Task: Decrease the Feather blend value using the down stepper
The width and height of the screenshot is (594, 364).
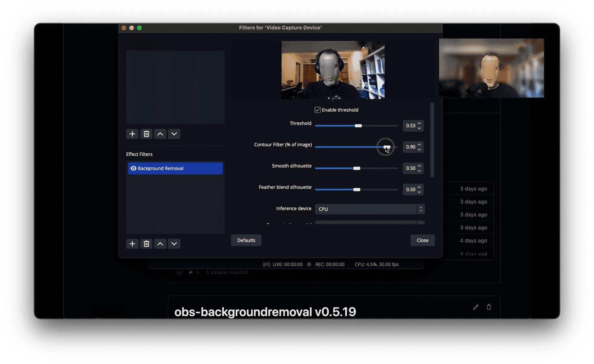Action: (420, 192)
